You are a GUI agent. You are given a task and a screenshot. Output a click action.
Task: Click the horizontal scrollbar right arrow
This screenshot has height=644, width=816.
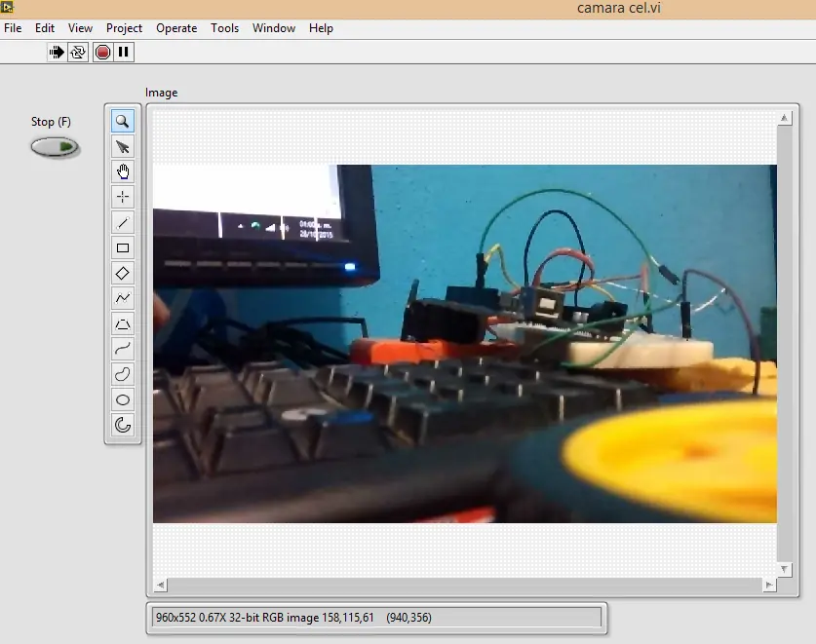[769, 586]
